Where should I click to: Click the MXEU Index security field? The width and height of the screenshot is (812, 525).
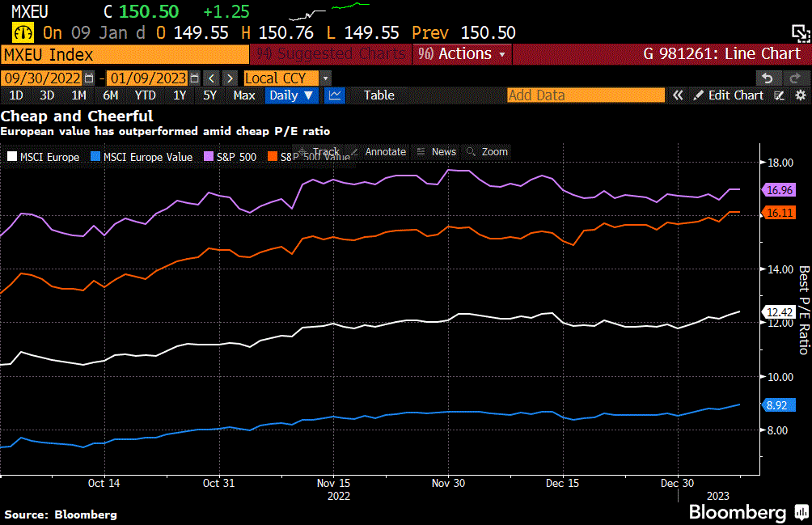[125, 54]
